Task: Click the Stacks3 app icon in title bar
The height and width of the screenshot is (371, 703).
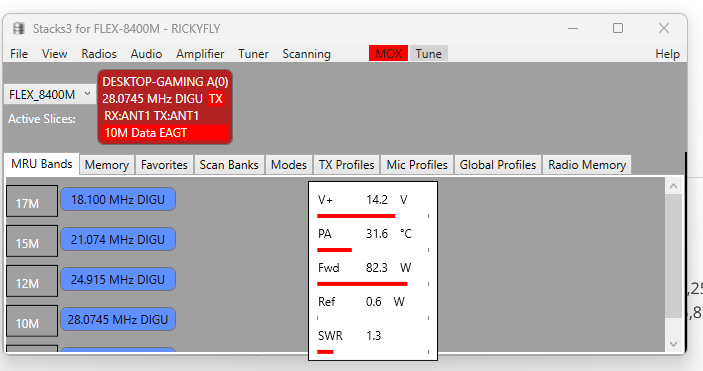Action: (x=19, y=28)
